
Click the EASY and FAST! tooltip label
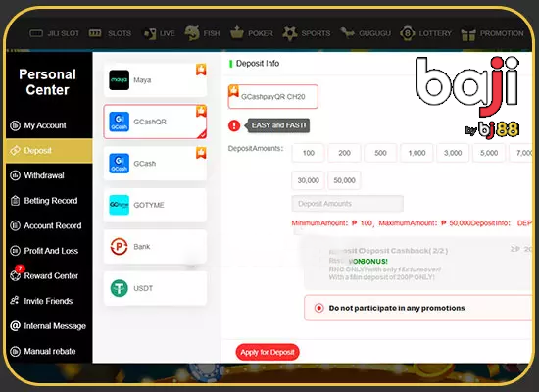278,125
